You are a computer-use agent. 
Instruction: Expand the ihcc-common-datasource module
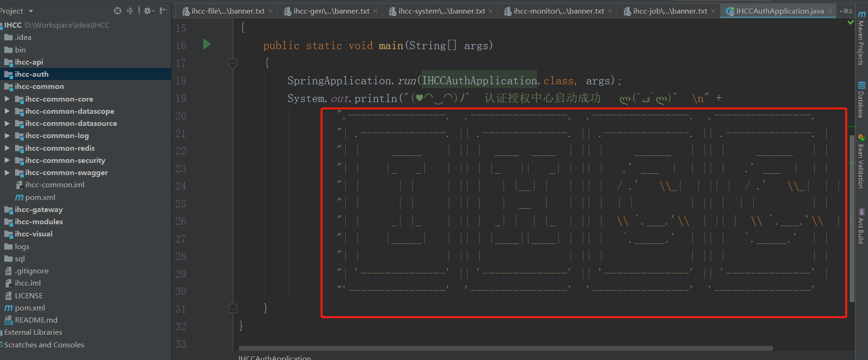pyautogui.click(x=7, y=123)
